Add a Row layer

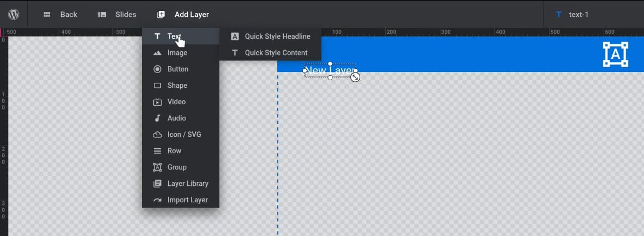(x=174, y=151)
